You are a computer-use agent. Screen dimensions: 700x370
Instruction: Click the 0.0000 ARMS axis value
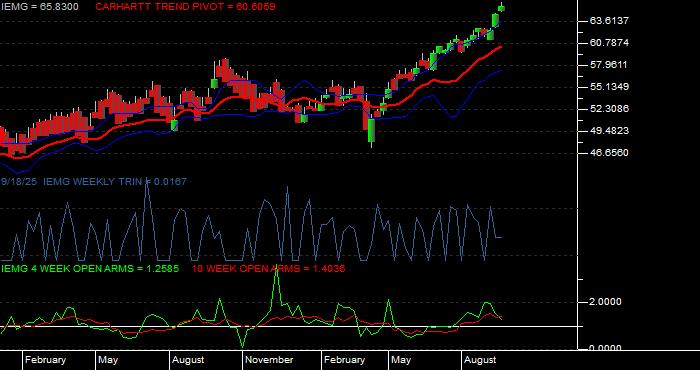coord(605,347)
